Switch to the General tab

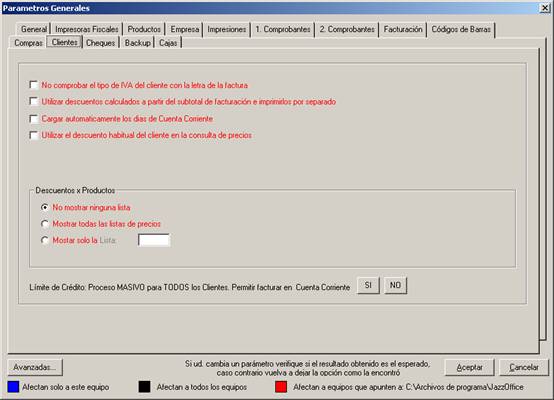tap(34, 29)
